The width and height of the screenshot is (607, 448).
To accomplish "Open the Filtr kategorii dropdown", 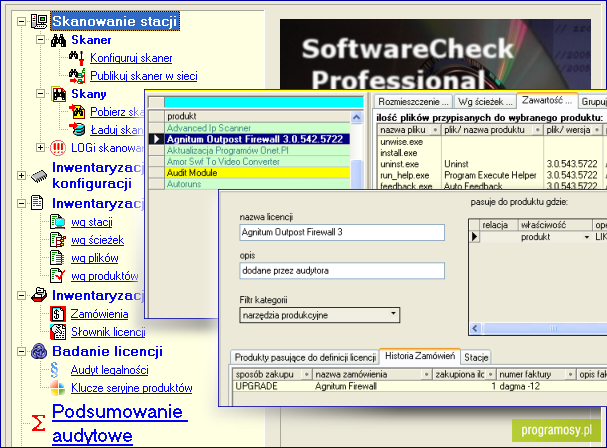I will coord(393,314).
